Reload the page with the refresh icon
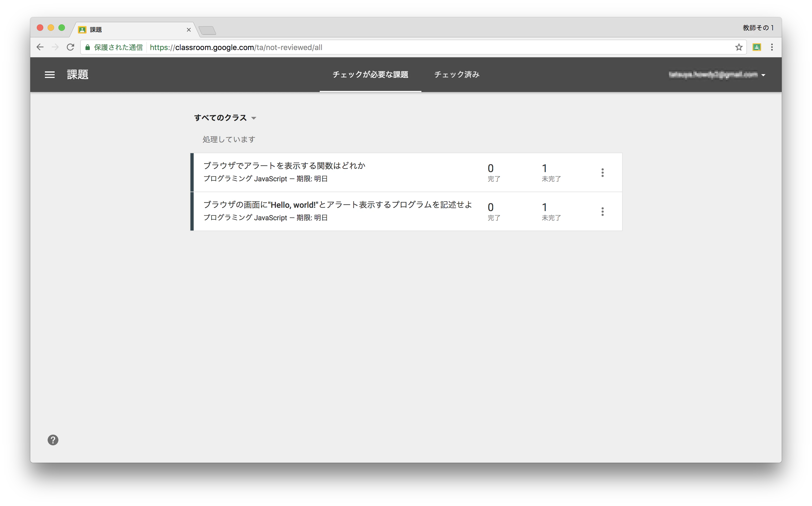Image resolution: width=812 pixels, height=506 pixels. coord(70,47)
